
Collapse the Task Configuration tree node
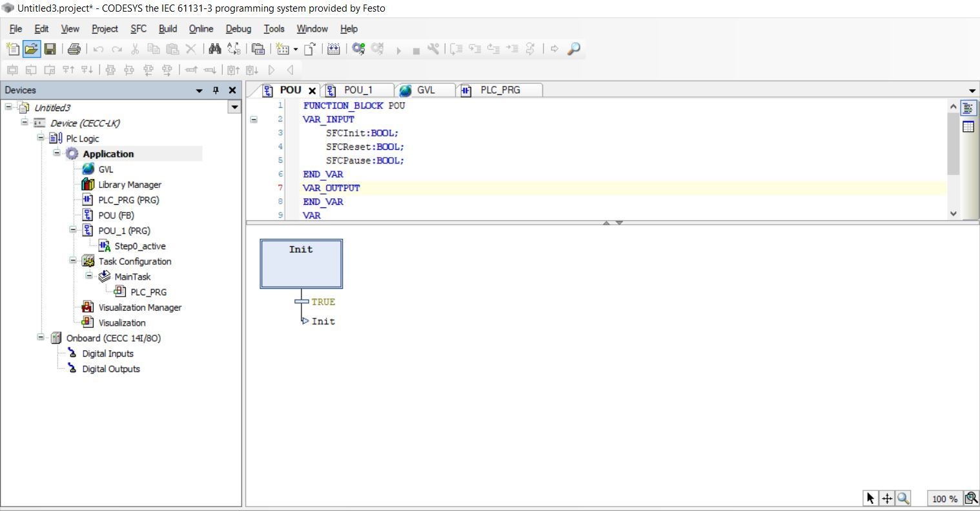[73, 261]
